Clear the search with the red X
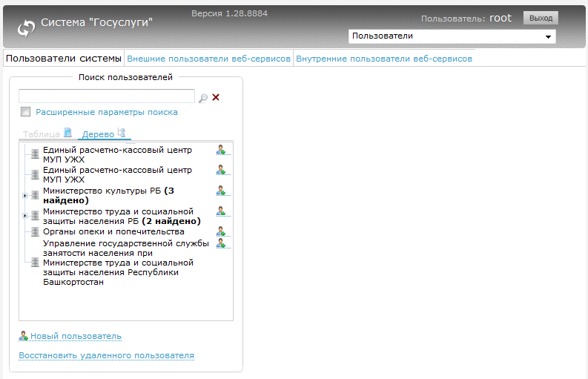The width and height of the screenshot is (588, 379). 216,97
